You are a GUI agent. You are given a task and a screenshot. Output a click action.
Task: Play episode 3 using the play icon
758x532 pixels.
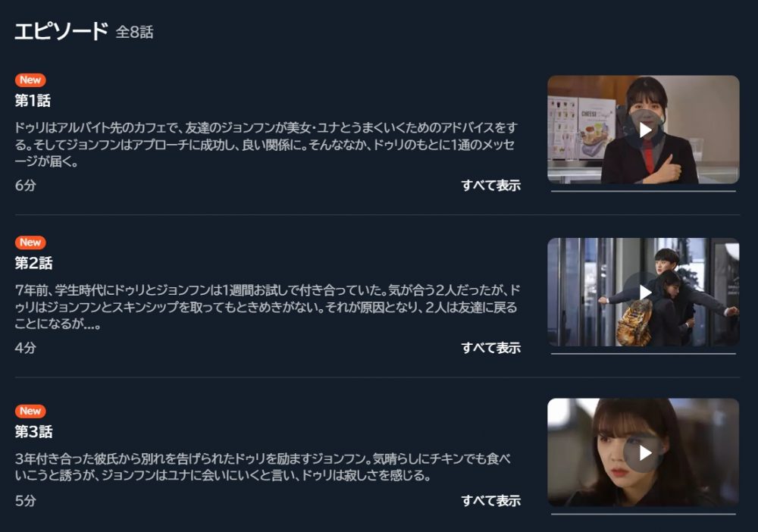click(x=645, y=453)
